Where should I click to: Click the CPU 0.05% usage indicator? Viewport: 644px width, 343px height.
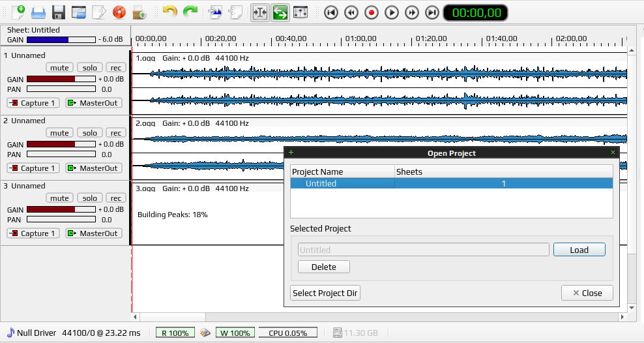point(288,333)
